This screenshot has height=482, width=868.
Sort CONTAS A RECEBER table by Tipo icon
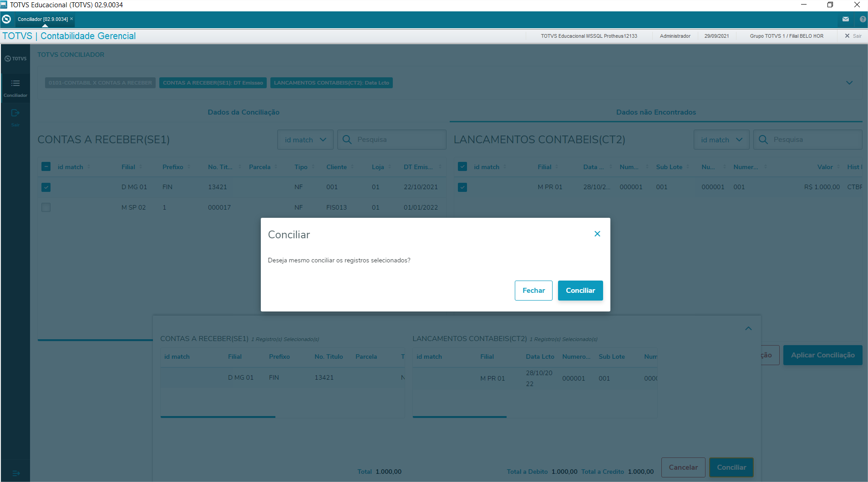[313, 167]
